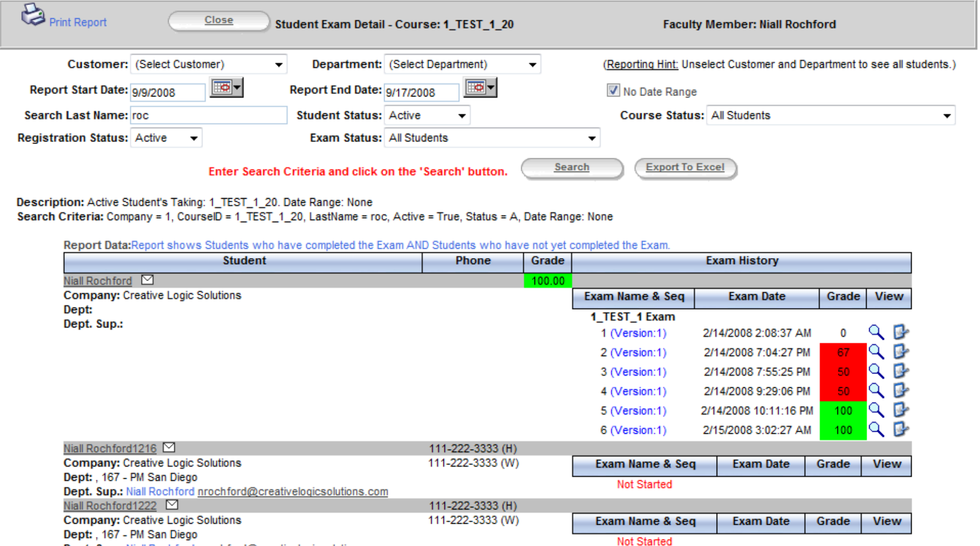This screenshot has width=980, height=546.
Task: Click the Search button
Action: [x=572, y=168]
